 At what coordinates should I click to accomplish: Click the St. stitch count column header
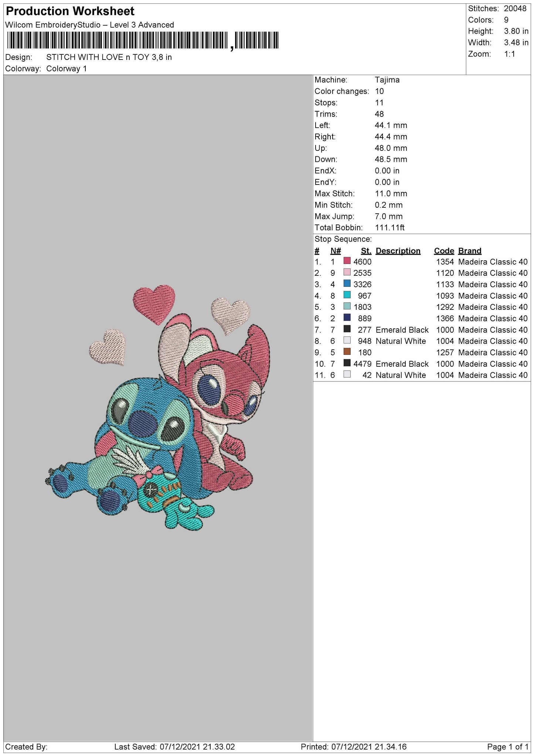[x=366, y=251]
